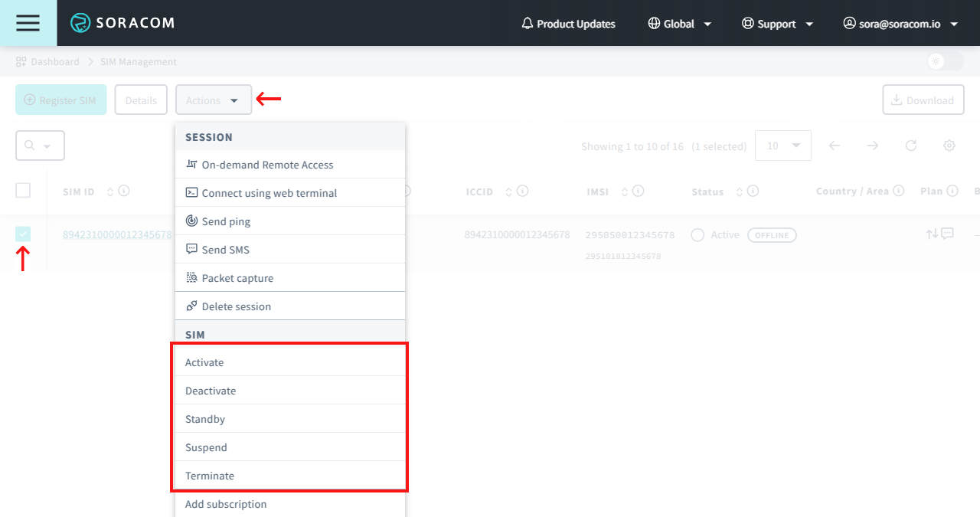Image resolution: width=980 pixels, height=517 pixels.
Task: Uncheck the selected SIM row checkbox
Action: (22, 233)
